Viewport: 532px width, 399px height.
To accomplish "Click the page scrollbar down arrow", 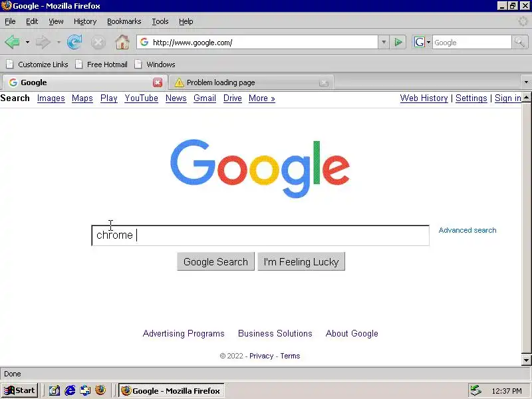I will (526, 360).
